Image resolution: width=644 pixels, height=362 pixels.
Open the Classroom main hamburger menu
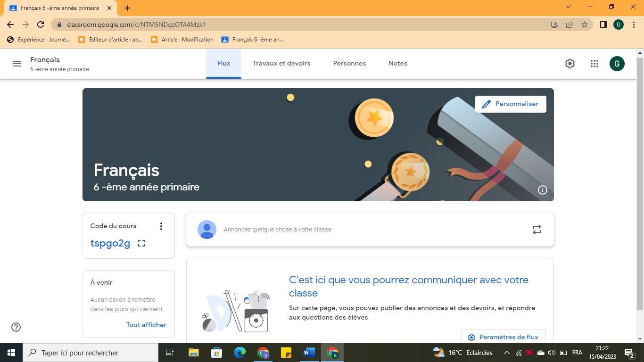coord(17,64)
